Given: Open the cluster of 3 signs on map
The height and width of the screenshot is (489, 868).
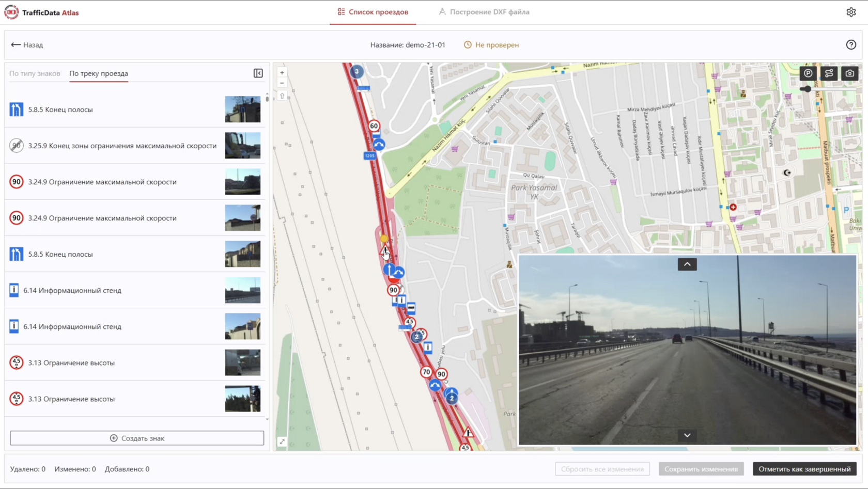Looking at the screenshot, I should click(x=357, y=72).
